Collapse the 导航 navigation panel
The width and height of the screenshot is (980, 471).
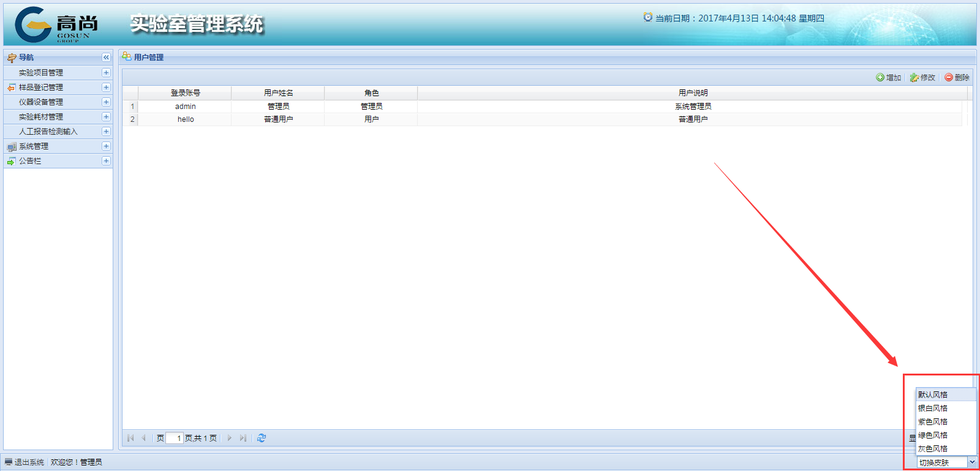click(106, 58)
